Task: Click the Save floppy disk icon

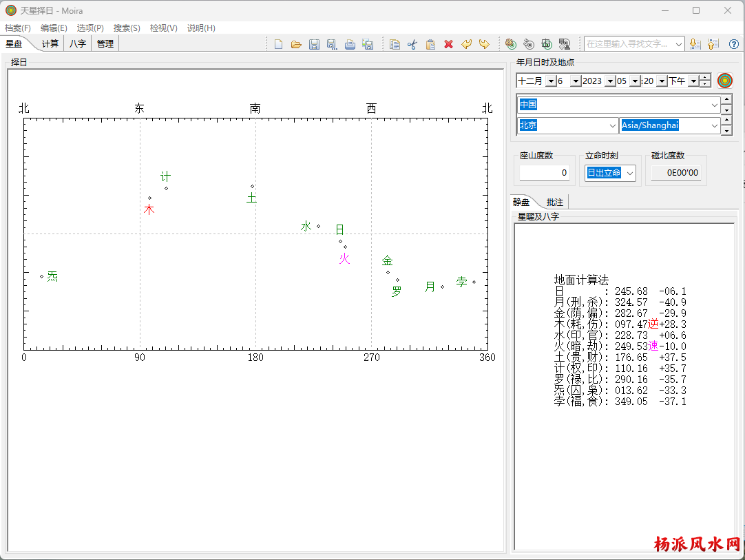Action: pyautogui.click(x=314, y=44)
